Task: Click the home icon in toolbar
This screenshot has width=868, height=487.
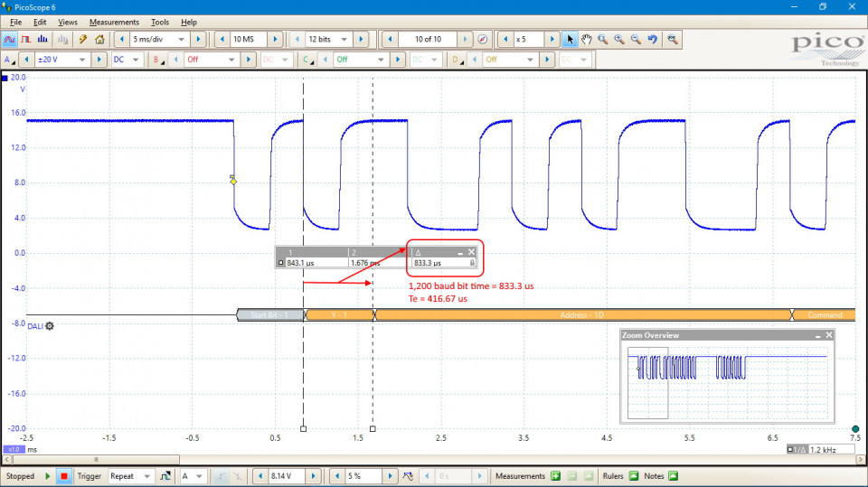Action: [99, 40]
